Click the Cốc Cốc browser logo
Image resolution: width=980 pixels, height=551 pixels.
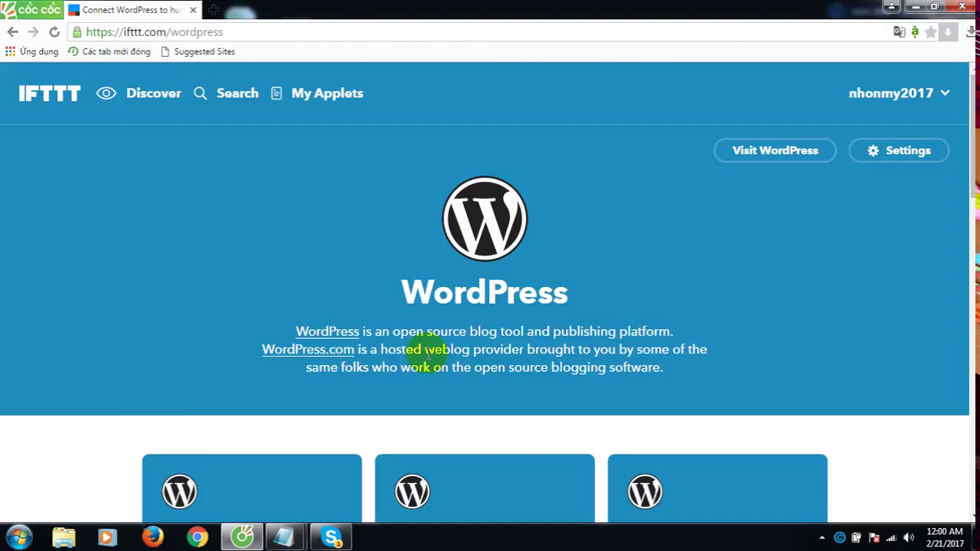(31, 9)
